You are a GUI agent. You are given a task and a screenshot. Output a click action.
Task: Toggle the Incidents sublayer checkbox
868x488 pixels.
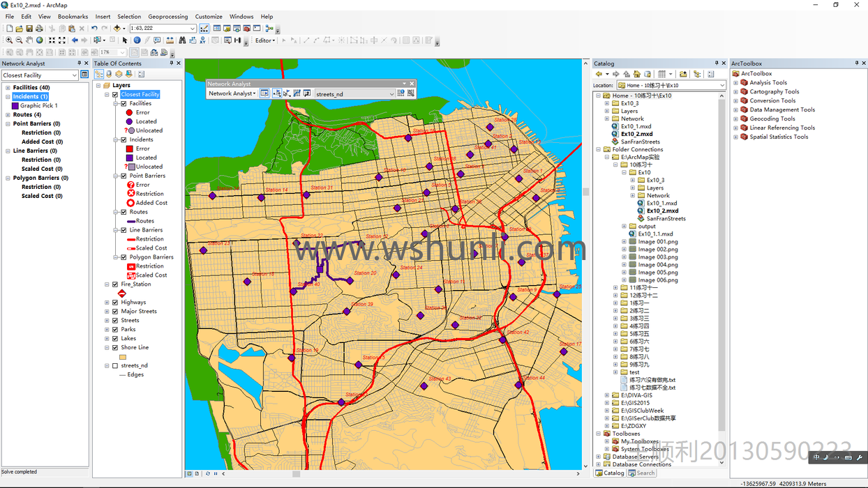(124, 140)
